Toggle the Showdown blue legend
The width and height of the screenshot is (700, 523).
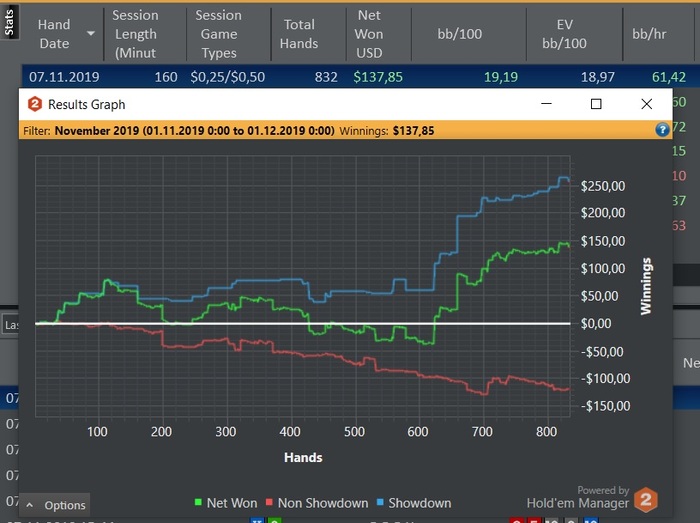(414, 503)
